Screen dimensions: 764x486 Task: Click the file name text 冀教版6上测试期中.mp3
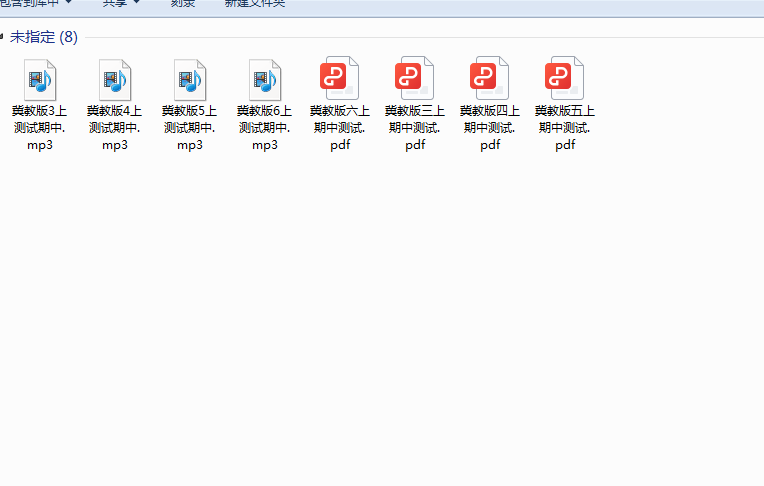pos(265,128)
